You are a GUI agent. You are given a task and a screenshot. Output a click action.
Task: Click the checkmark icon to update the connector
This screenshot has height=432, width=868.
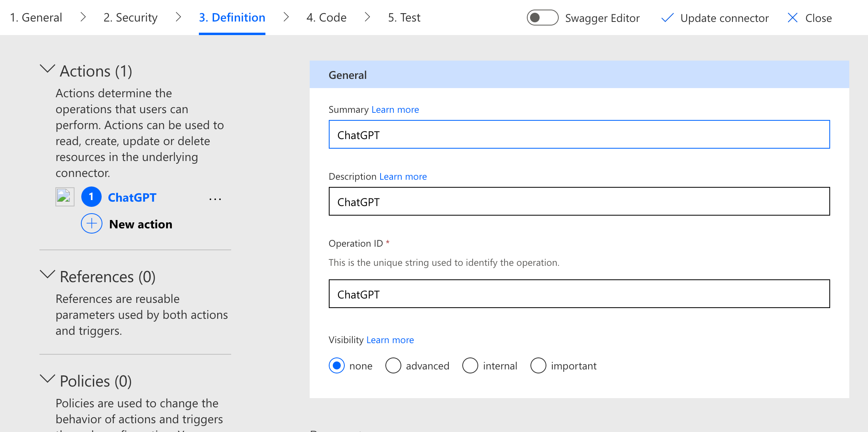pyautogui.click(x=667, y=18)
